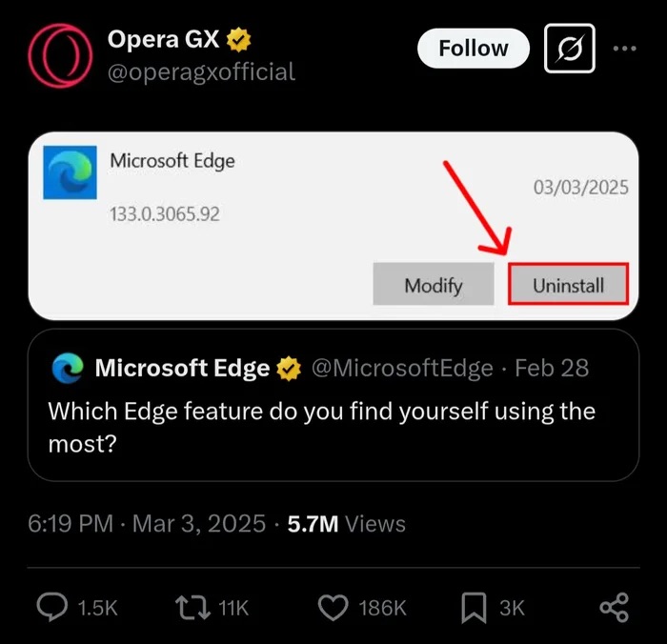Viewport: 667px width, 644px height.
Task: Click the Grok icon beside Follow
Action: (x=569, y=48)
